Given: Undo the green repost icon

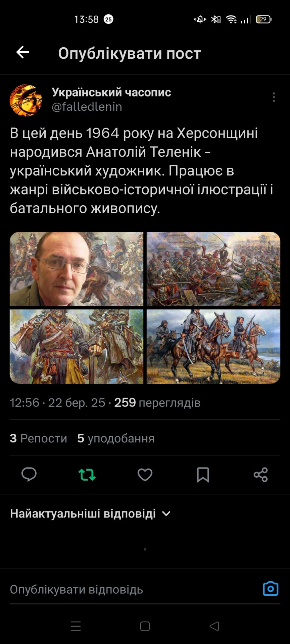Looking at the screenshot, I should [x=87, y=475].
